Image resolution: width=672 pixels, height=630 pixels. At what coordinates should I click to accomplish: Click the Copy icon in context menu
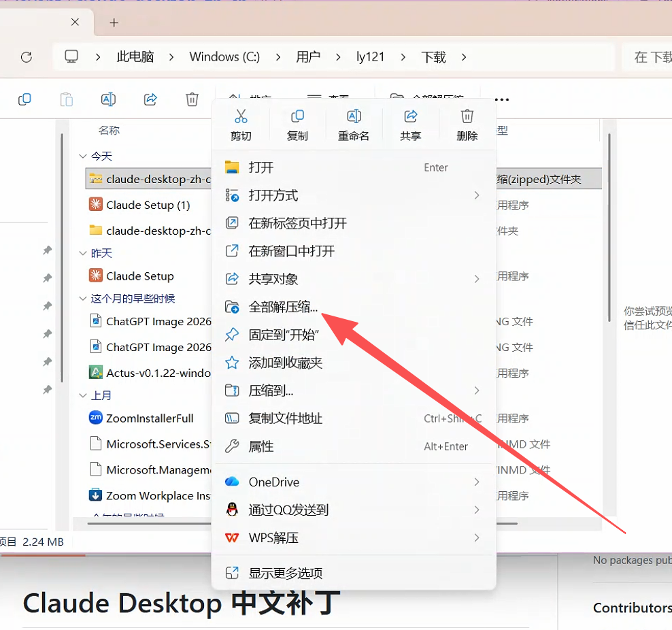(297, 116)
